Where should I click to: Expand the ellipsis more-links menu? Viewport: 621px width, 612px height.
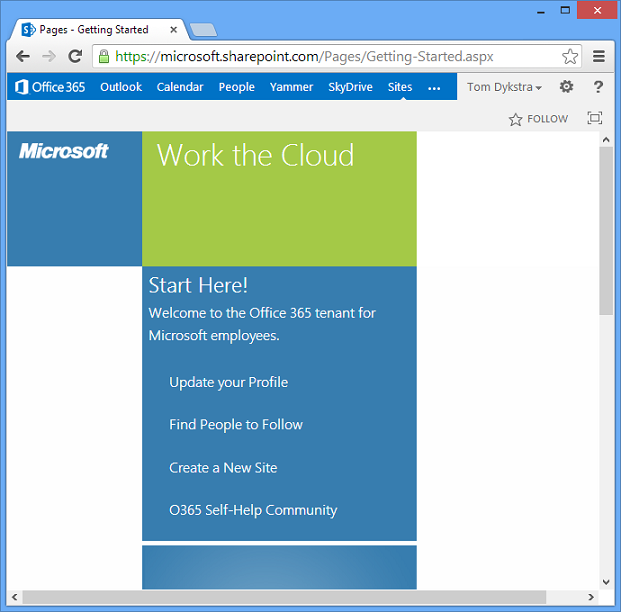tap(434, 88)
